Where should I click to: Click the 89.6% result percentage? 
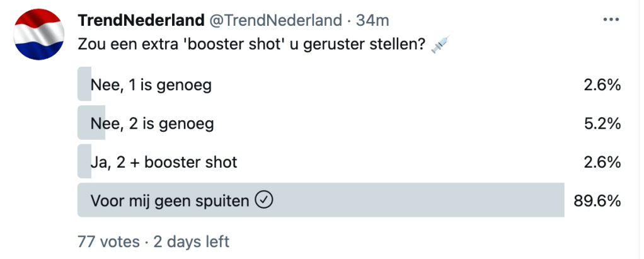597,200
